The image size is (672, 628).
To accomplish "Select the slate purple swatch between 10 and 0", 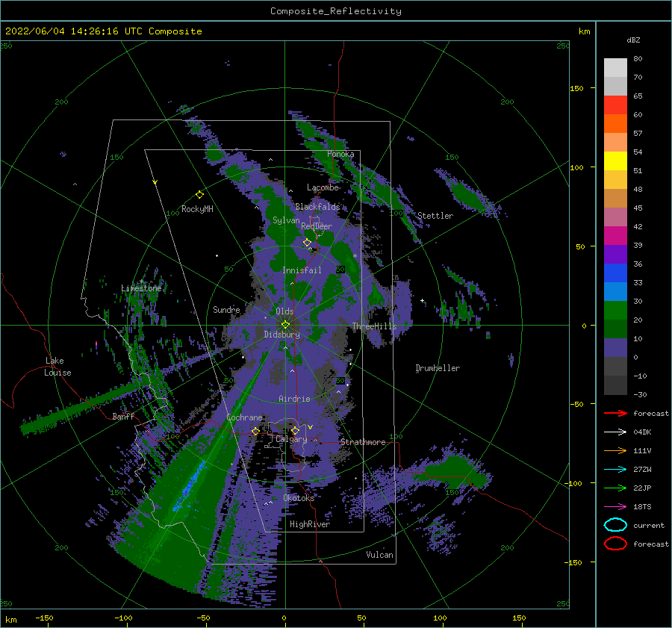I will click(615, 347).
